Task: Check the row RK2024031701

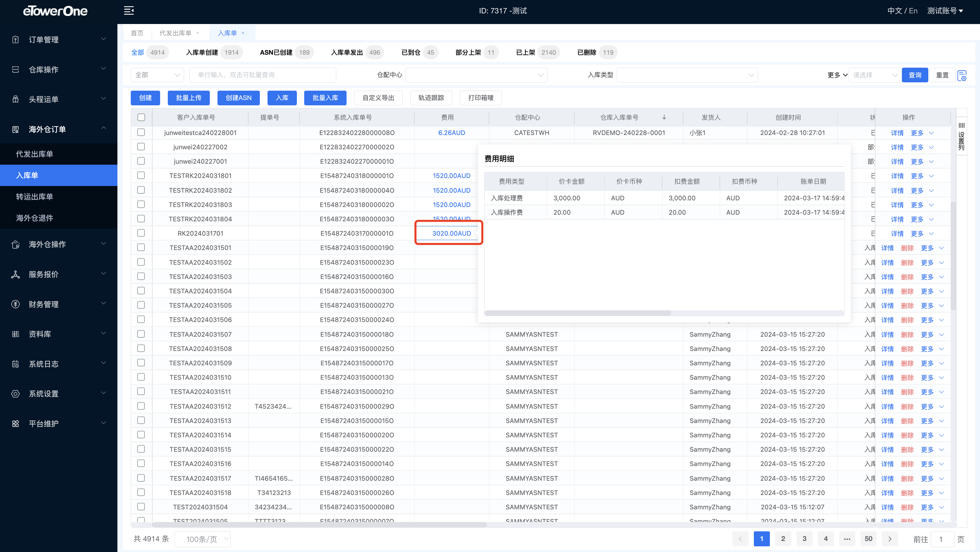Action: (141, 233)
